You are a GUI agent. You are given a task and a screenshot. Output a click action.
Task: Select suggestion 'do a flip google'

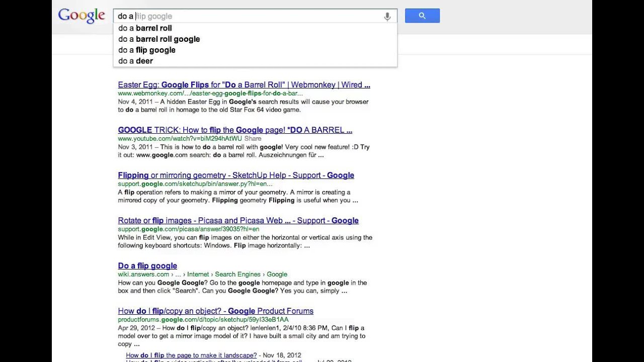[255, 50]
